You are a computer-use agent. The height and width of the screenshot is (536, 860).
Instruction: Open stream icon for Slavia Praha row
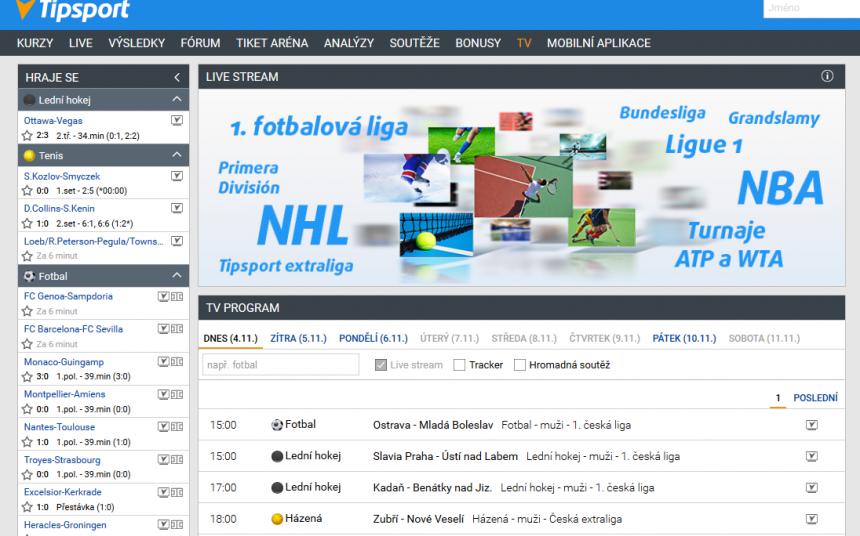click(812, 456)
